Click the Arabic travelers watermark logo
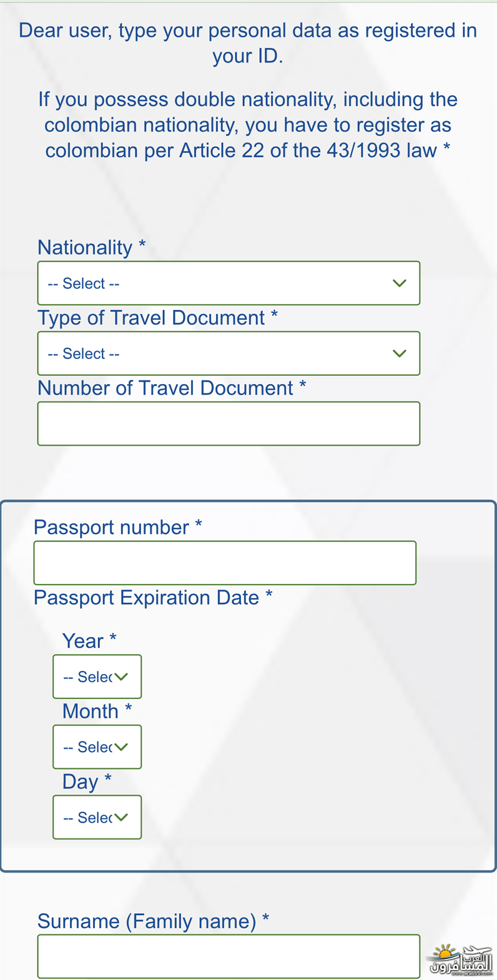Image resolution: width=497 pixels, height=980 pixels. click(x=461, y=959)
